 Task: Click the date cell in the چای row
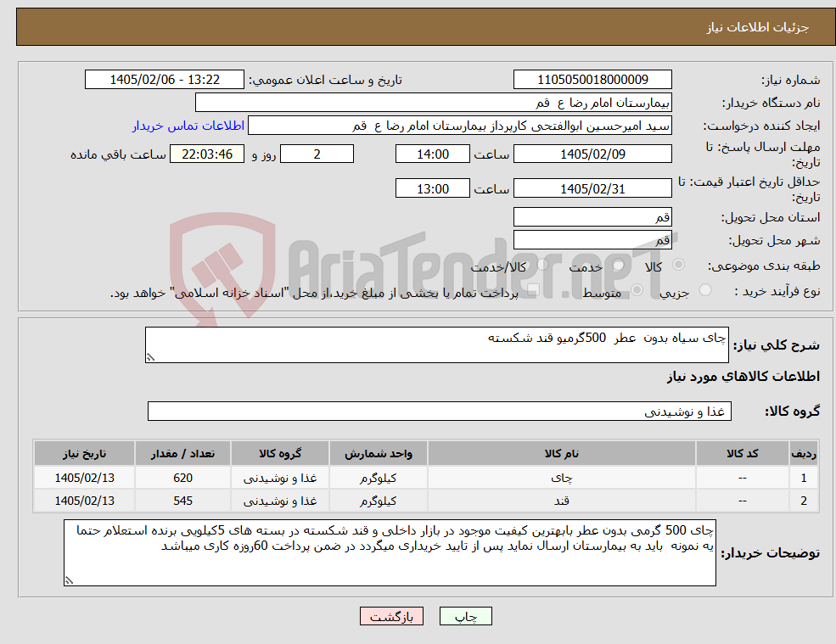[x=84, y=479]
